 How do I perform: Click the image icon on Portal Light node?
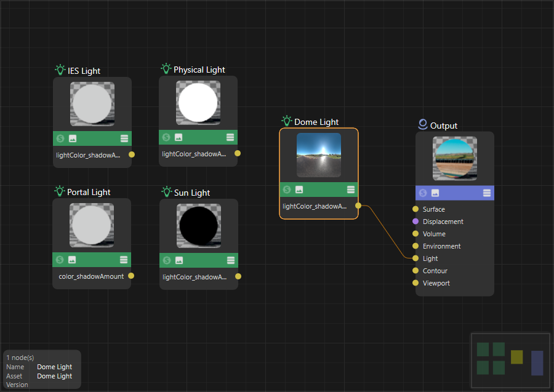(72, 260)
